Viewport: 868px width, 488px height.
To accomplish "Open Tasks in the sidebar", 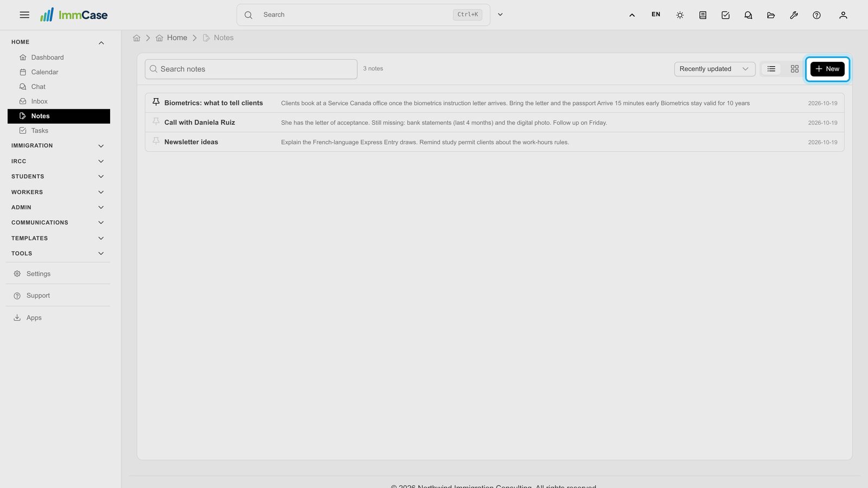I will [59, 131].
